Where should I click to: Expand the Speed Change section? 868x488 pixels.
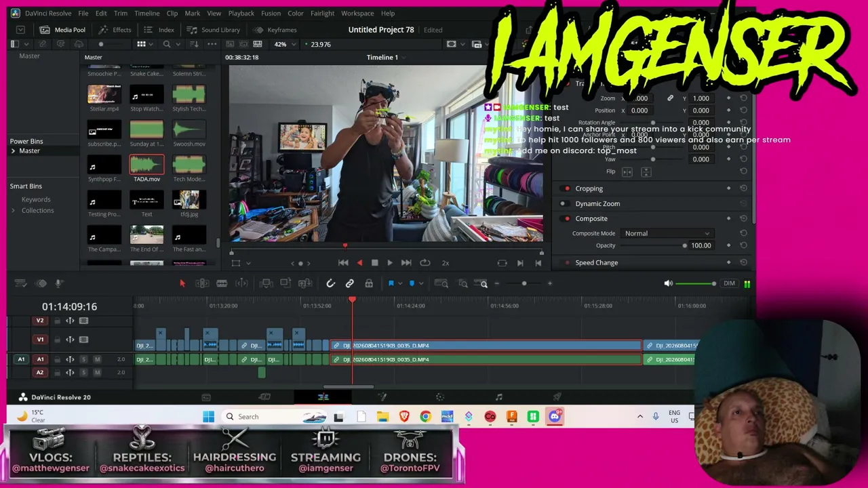click(x=596, y=263)
